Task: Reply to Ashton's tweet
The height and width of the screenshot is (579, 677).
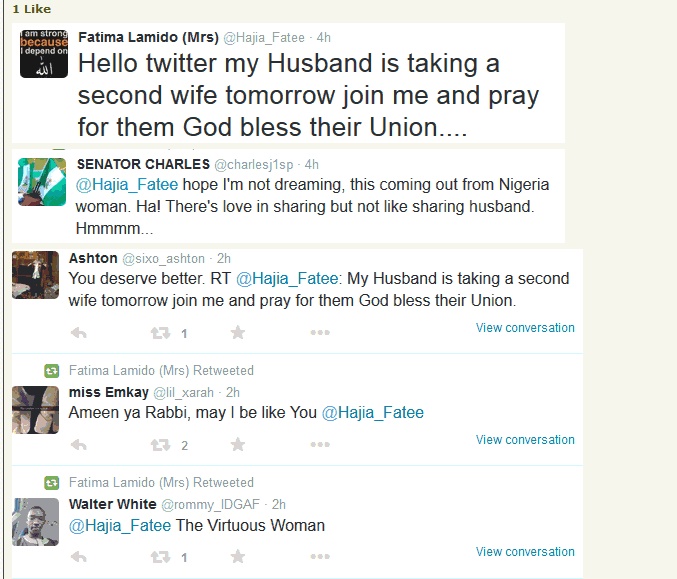Action: click(79, 333)
